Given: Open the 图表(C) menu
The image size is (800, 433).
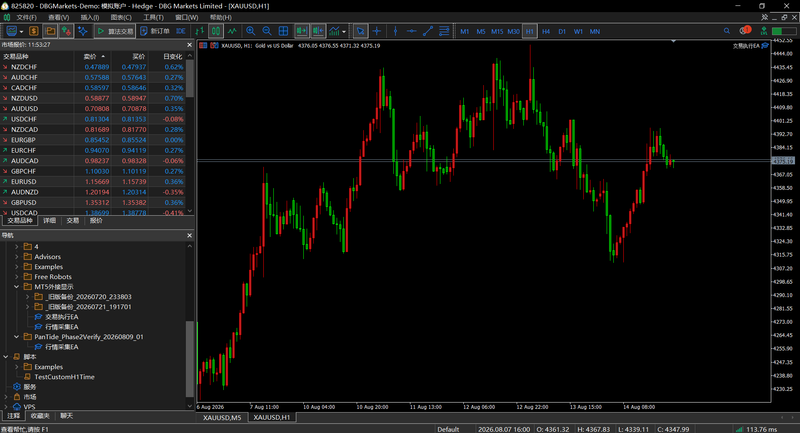Looking at the screenshot, I should [121, 17].
